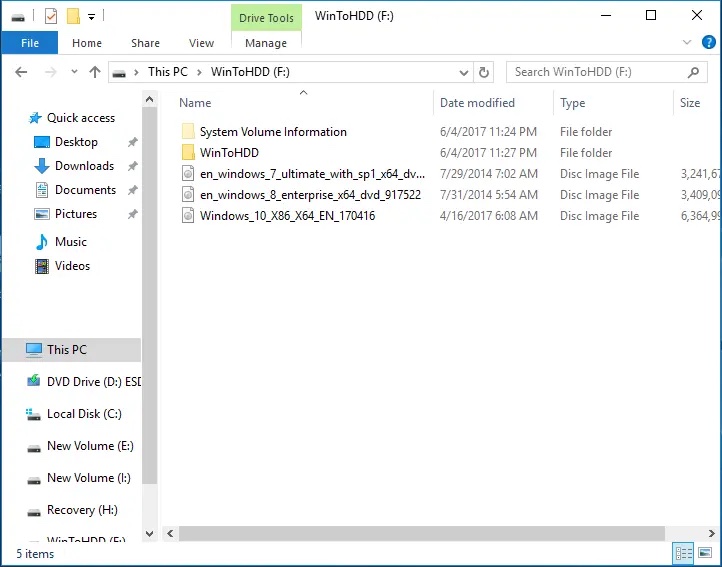The image size is (722, 567).
Task: Expand the breadcrumb chevron after This PC
Action: point(199,72)
